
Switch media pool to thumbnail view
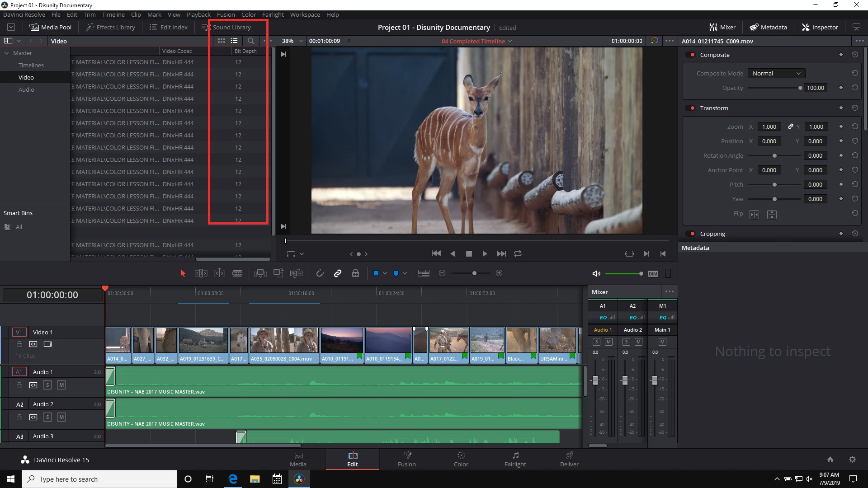tap(221, 41)
